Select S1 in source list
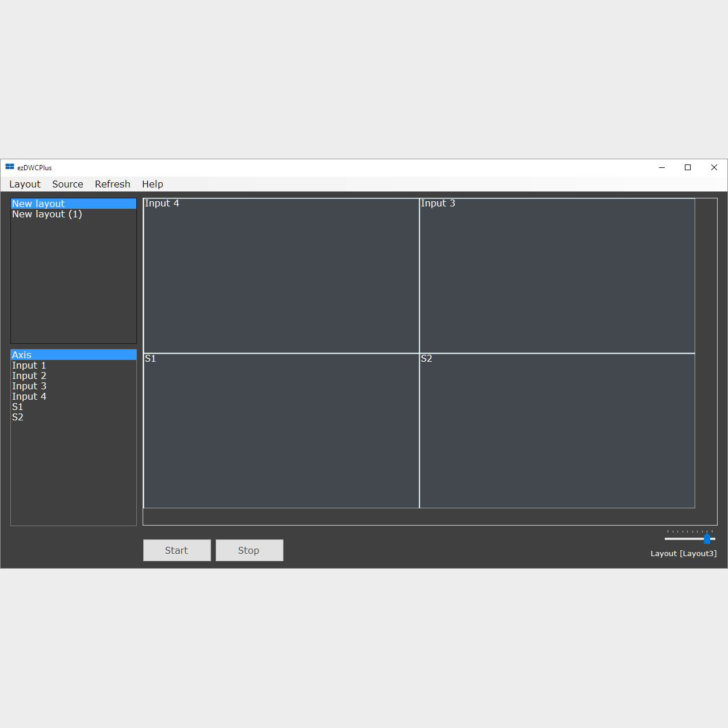The image size is (728, 728). [74, 407]
